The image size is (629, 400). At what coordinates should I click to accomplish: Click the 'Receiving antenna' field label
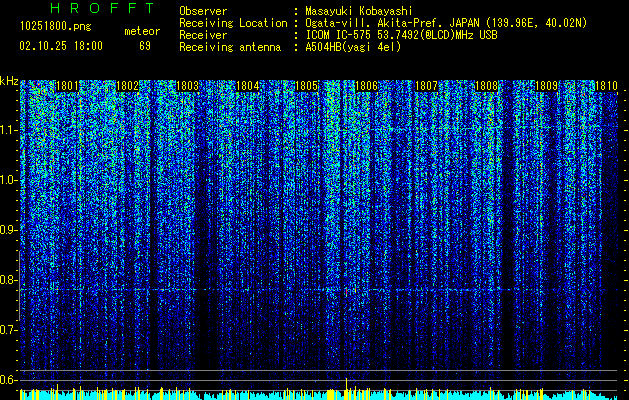[x=230, y=47]
